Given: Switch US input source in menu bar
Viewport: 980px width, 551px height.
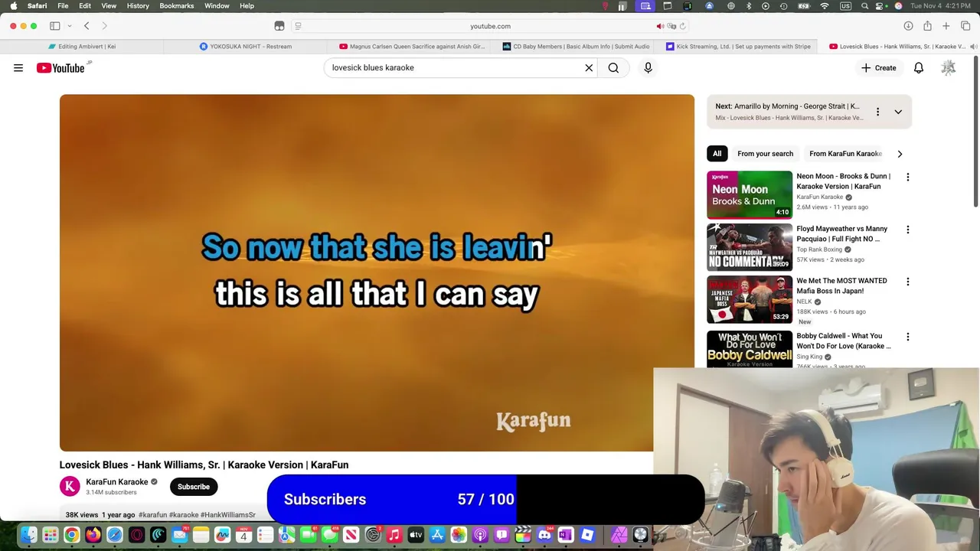Looking at the screenshot, I should click(846, 6).
